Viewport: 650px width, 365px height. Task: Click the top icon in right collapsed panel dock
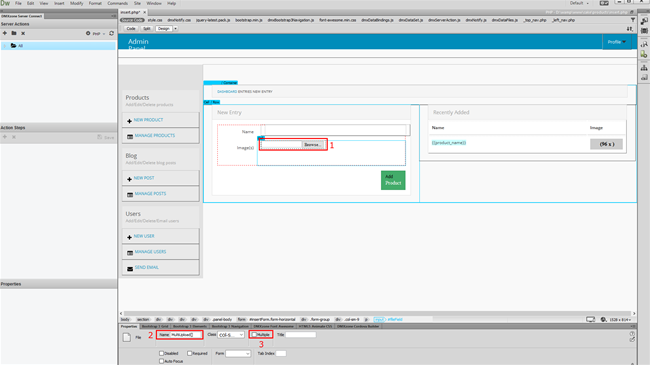click(644, 21)
